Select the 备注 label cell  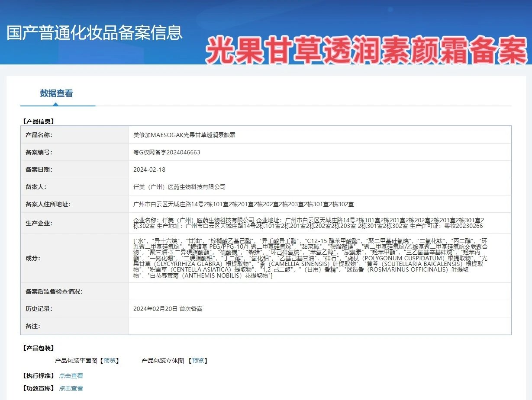(75, 326)
